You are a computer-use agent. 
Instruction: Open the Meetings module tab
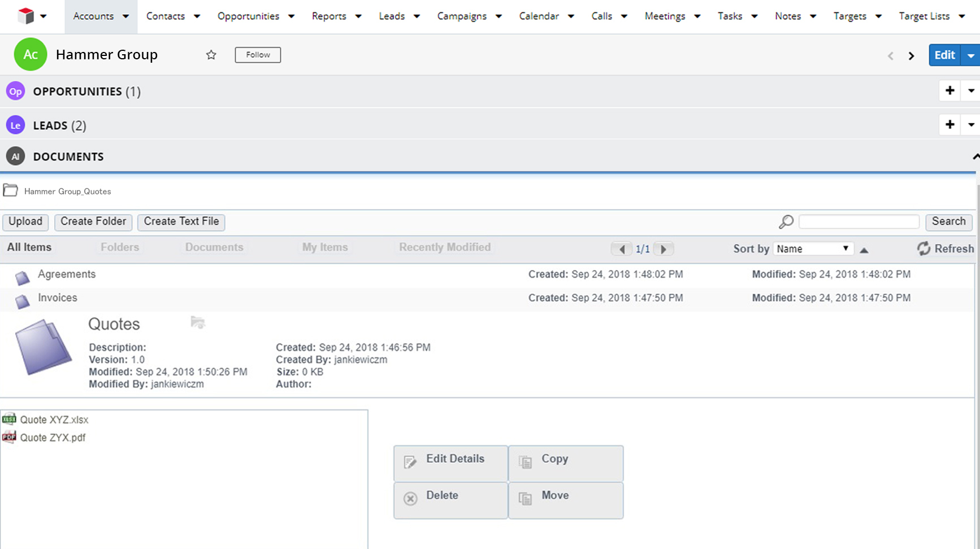pyautogui.click(x=665, y=16)
